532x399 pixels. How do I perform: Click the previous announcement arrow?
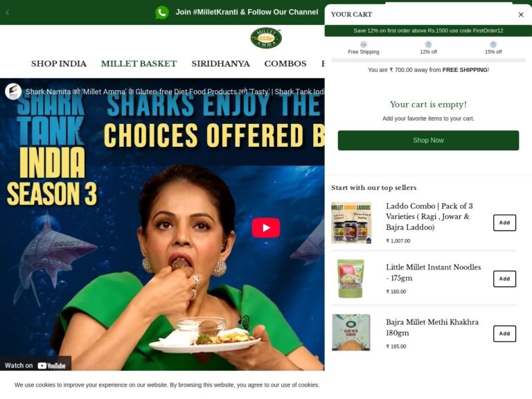pos(8,12)
